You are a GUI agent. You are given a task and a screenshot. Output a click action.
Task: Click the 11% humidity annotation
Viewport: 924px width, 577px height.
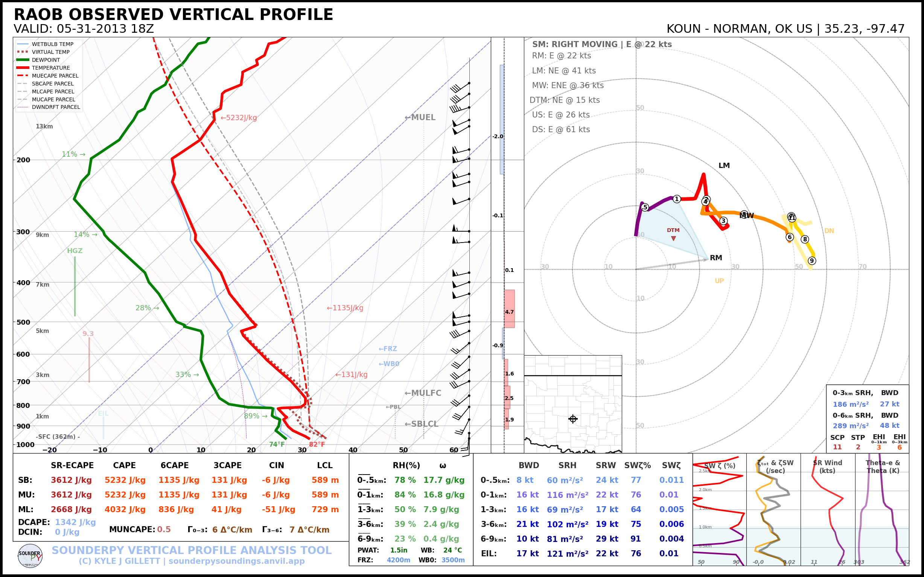(73, 154)
